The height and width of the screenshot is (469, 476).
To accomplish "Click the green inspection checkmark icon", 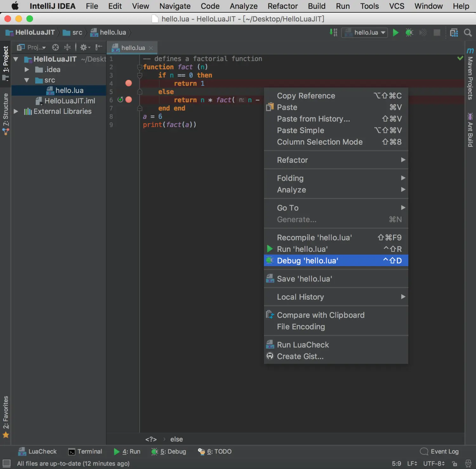I will tap(460, 58).
